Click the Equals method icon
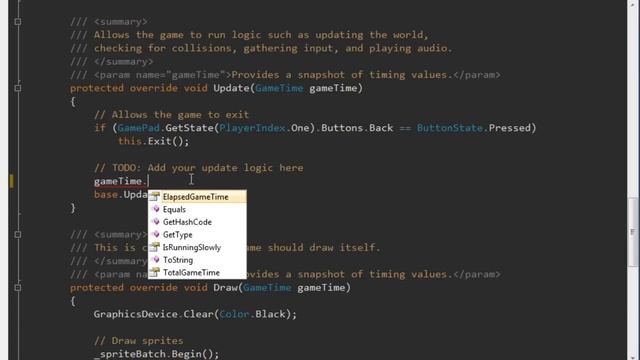This screenshot has height=360, width=640. [155, 209]
